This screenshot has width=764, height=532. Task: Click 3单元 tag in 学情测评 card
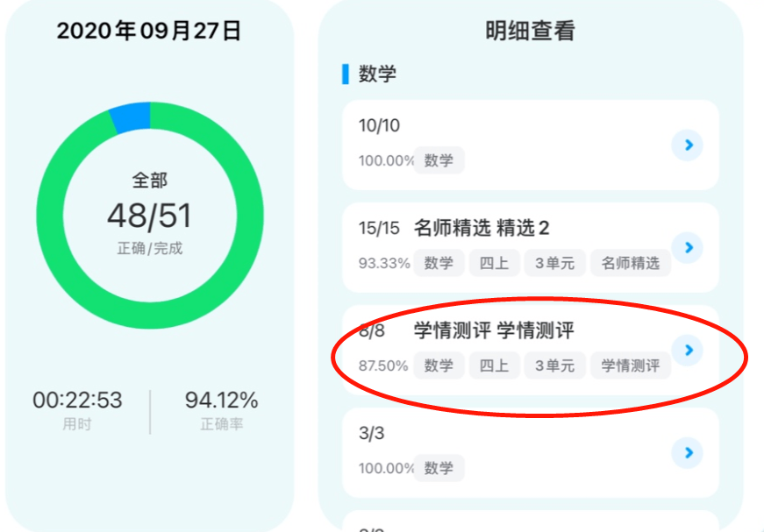pyautogui.click(x=553, y=365)
